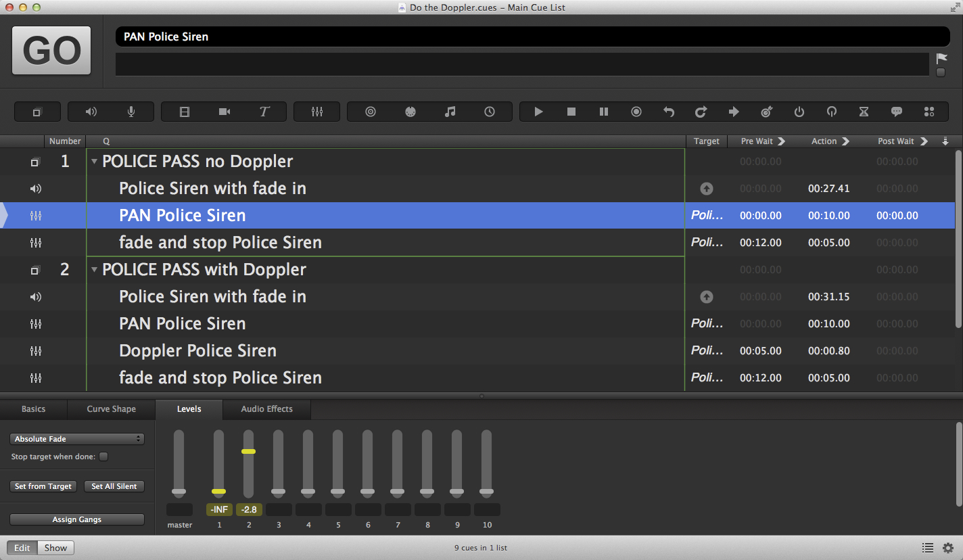Viewport: 963px width, 560px height.
Task: Toggle the Stop target when done checkbox
Action: click(x=103, y=457)
